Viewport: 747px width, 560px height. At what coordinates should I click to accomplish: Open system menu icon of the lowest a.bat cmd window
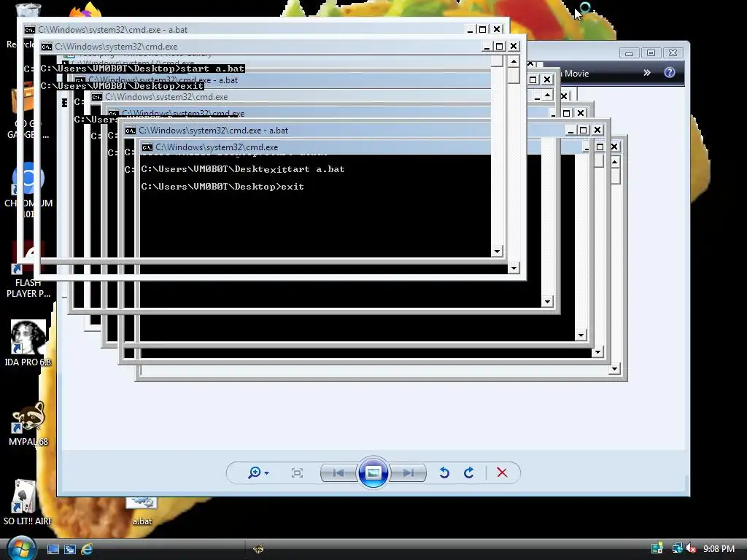[x=130, y=131]
